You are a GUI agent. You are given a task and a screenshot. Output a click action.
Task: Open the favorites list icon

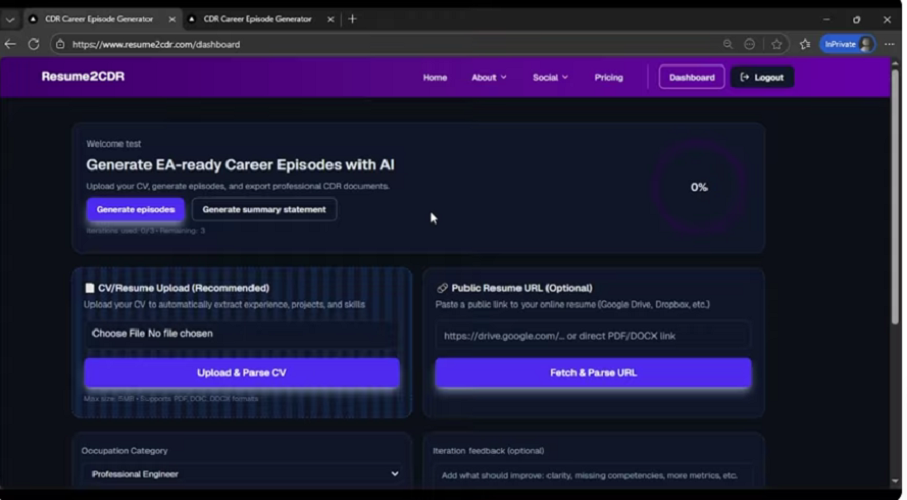805,44
